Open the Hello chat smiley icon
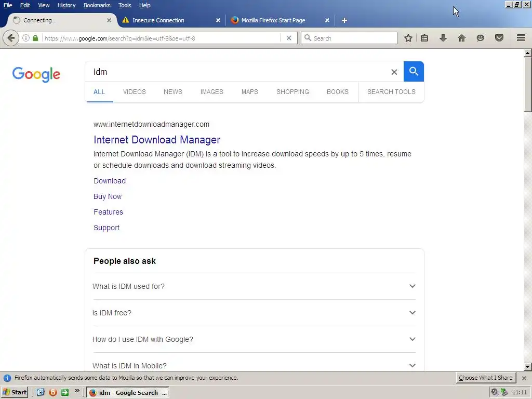 point(480,38)
